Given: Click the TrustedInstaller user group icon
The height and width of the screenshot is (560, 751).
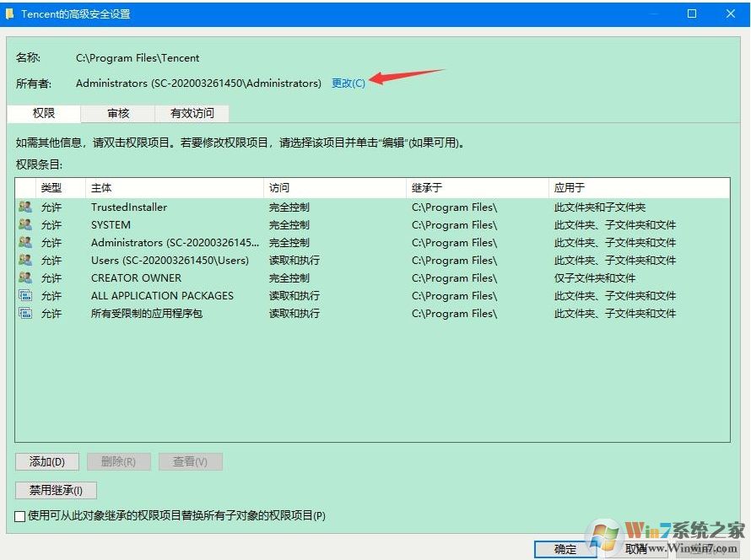Looking at the screenshot, I should 25,207.
